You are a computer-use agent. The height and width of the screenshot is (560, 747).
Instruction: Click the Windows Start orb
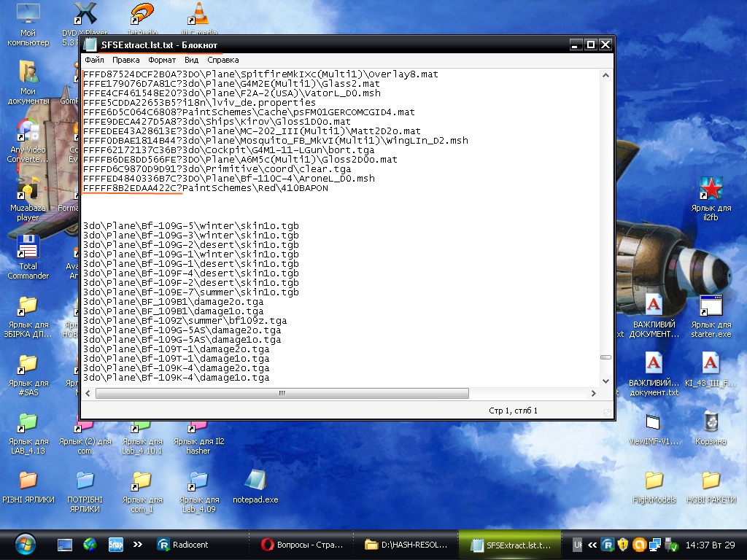pyautogui.click(x=26, y=545)
